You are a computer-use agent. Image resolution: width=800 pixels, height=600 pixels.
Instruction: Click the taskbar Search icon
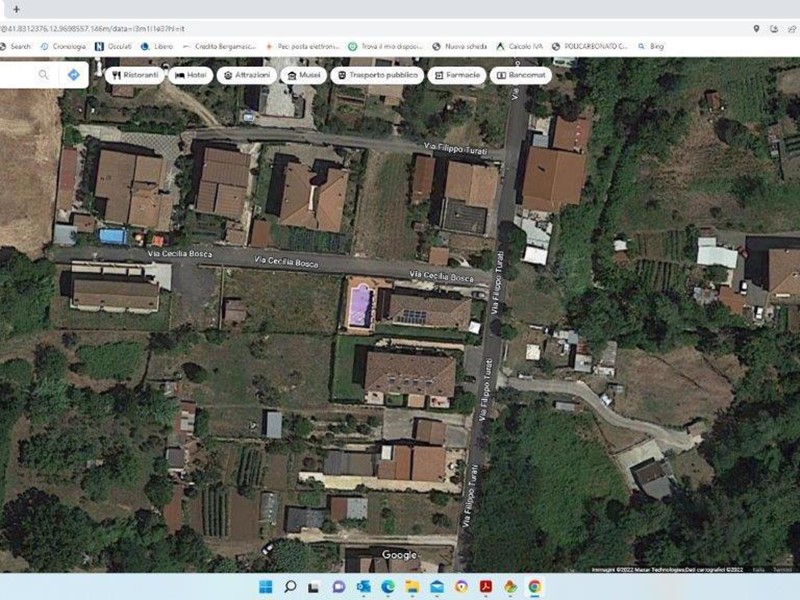(x=290, y=587)
